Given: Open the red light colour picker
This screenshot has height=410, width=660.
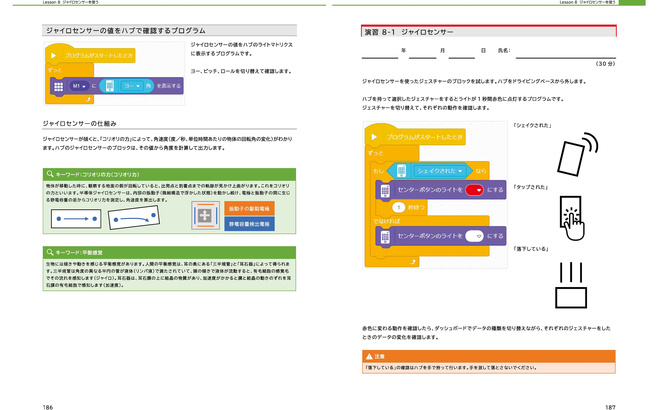Looking at the screenshot, I should point(474,188).
